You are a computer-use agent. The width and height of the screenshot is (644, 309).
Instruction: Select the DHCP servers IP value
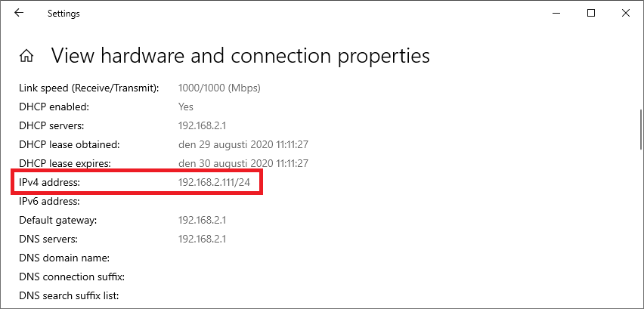pos(203,126)
